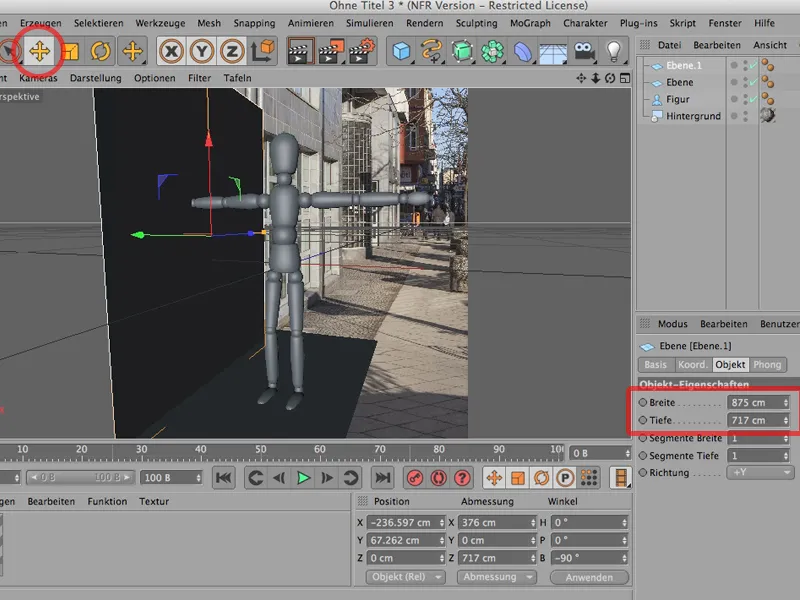
Task: Click the Winkel B stepper arrows
Action: [624, 558]
